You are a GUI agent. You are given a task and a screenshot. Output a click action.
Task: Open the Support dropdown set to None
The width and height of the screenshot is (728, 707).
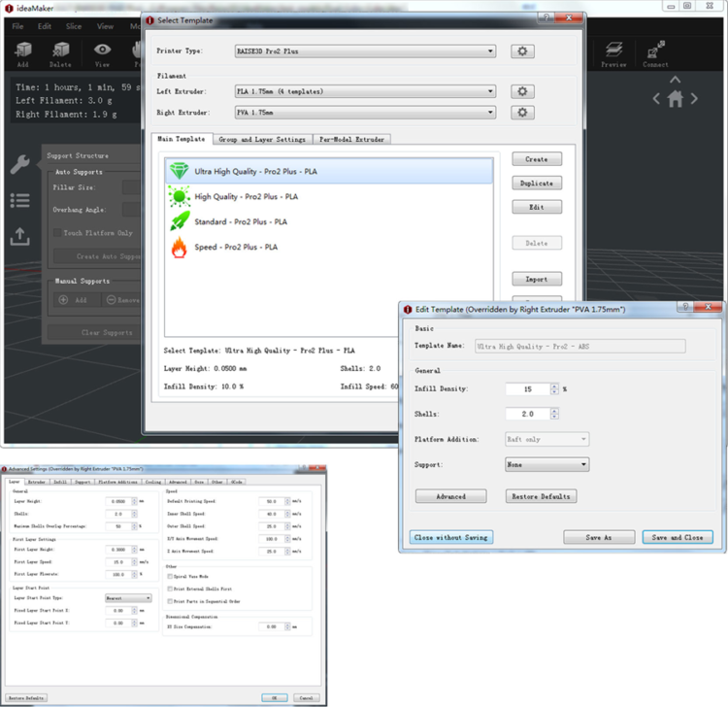coord(546,464)
